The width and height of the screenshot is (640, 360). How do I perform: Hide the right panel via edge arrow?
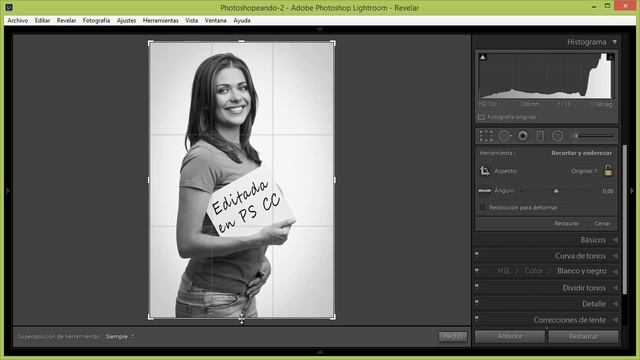pyautogui.click(x=632, y=191)
